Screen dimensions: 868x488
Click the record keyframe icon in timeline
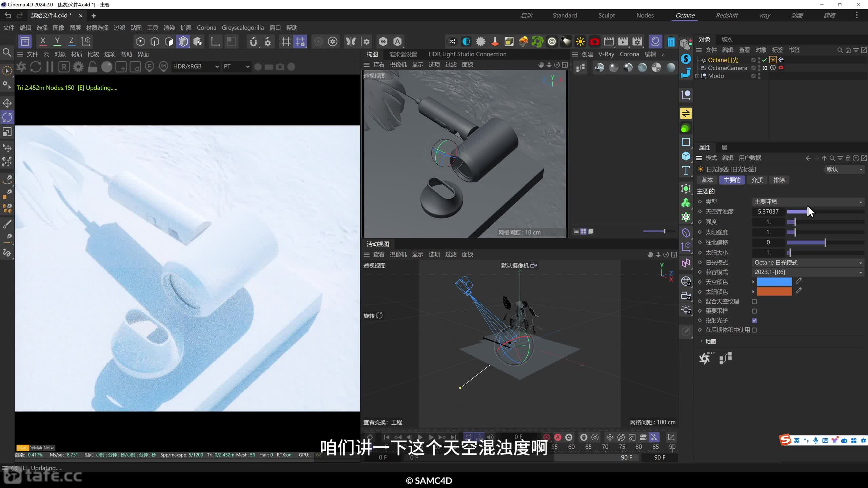547,437
